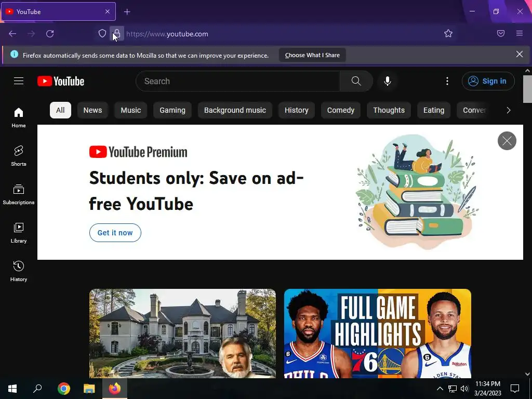Select the Music filter chip
532x399 pixels.
(130, 110)
